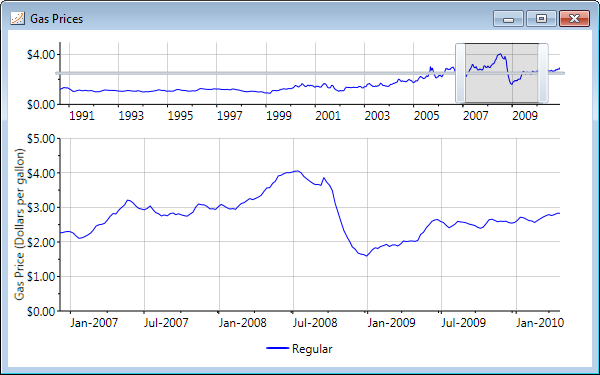This screenshot has height=375, width=600.
Task: Click the 2005 label on overview axis
Action: tap(426, 116)
